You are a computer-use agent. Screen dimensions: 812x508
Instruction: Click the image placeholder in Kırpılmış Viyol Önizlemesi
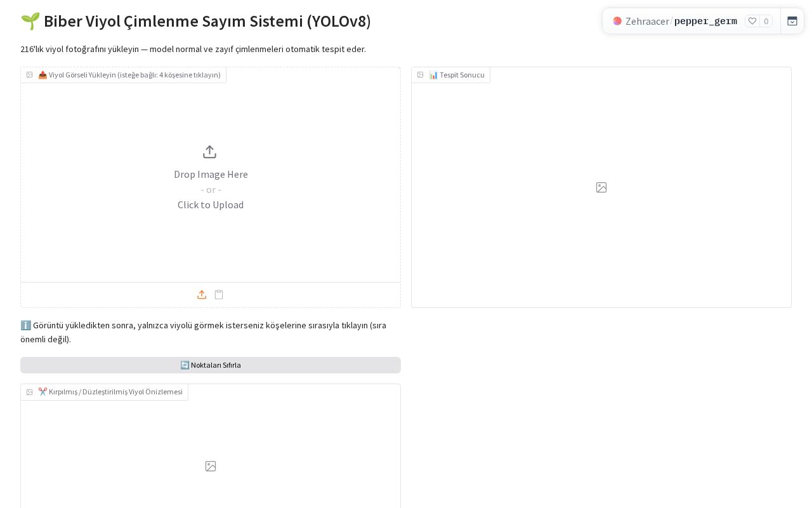211,466
